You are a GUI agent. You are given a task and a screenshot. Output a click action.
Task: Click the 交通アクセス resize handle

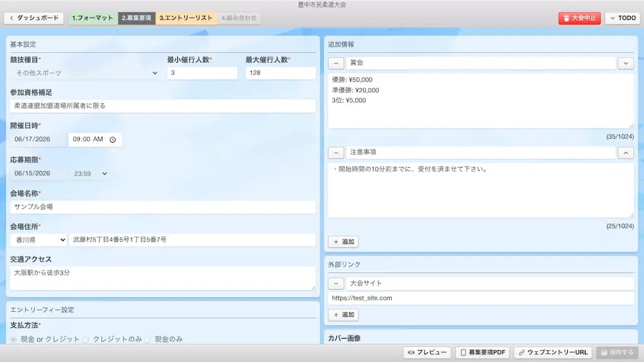(313, 288)
